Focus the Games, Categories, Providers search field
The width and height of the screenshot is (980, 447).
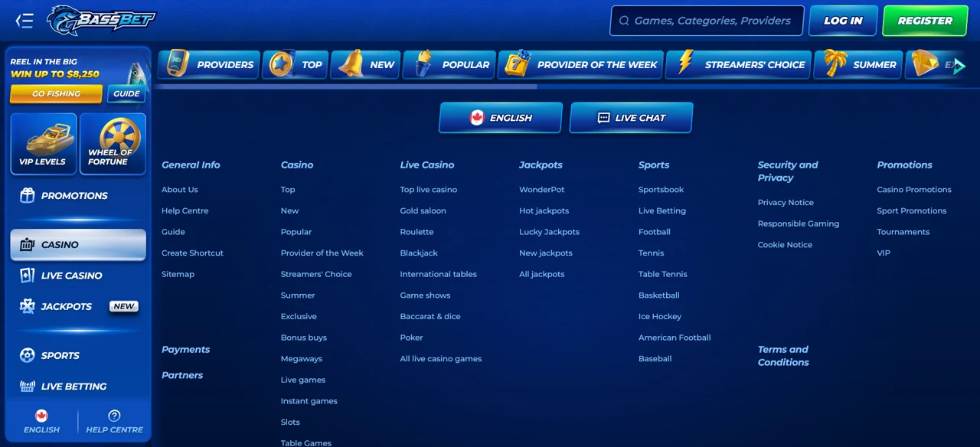[x=707, y=21]
